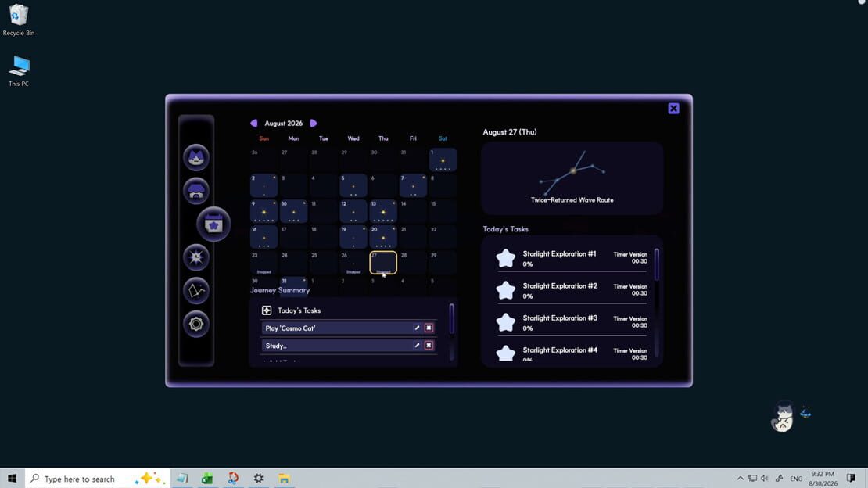Viewport: 868px width, 488px height.
Task: Select August 9 on the calendar
Action: click(x=264, y=211)
